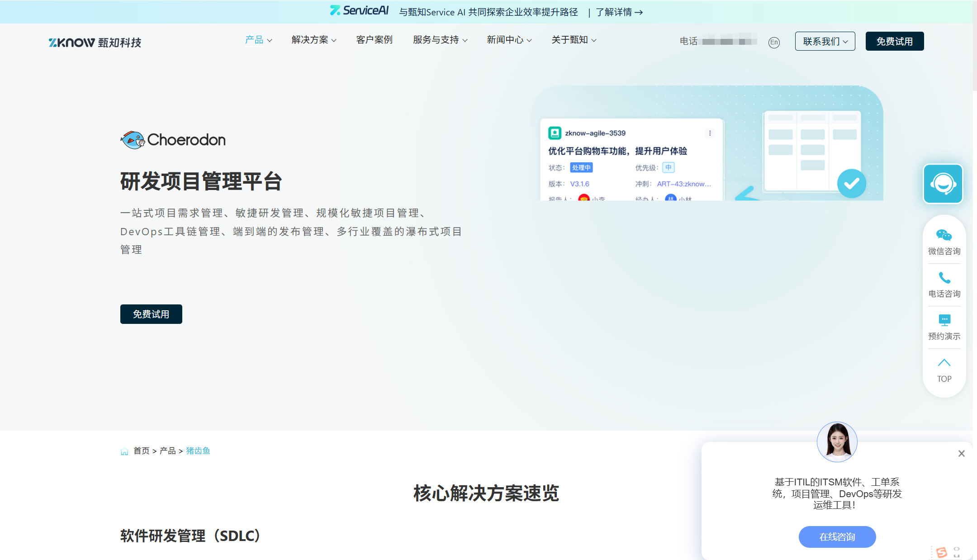Open WeChat consultation icon
The width and height of the screenshot is (977, 560).
tap(944, 235)
